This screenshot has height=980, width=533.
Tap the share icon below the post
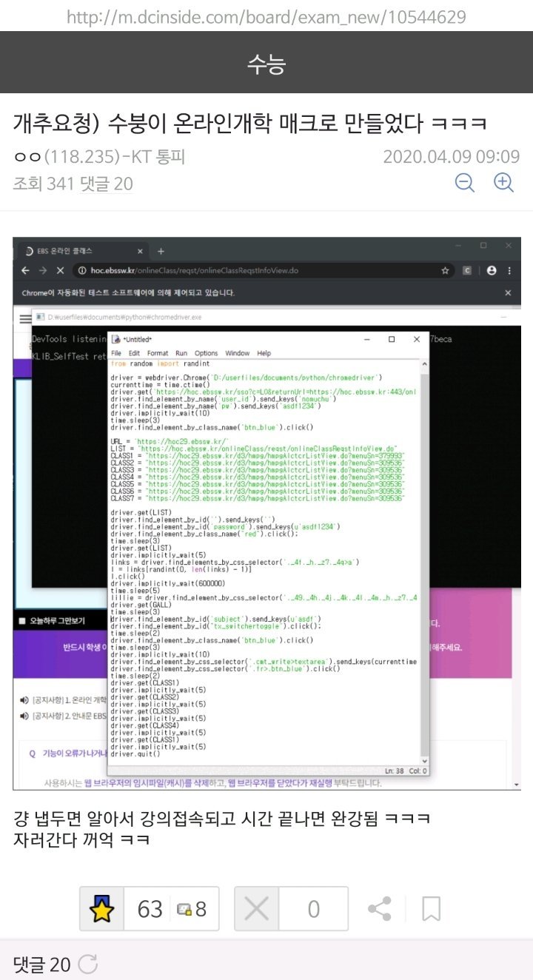tap(380, 908)
